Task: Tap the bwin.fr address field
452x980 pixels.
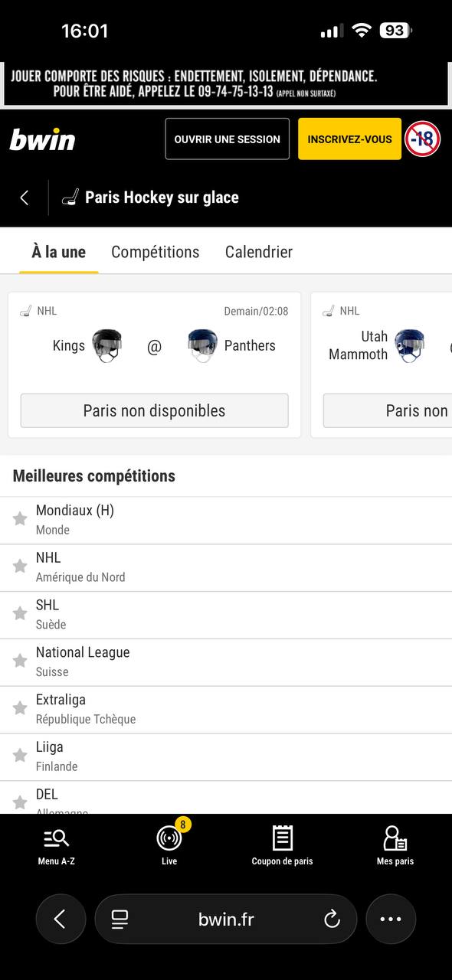Action: click(225, 919)
